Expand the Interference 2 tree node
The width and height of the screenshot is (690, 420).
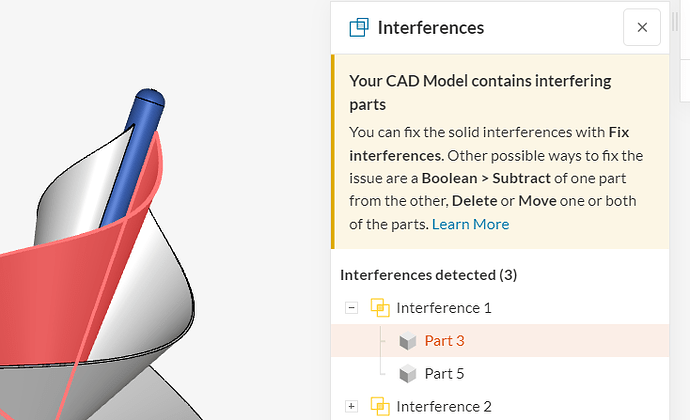click(351, 406)
